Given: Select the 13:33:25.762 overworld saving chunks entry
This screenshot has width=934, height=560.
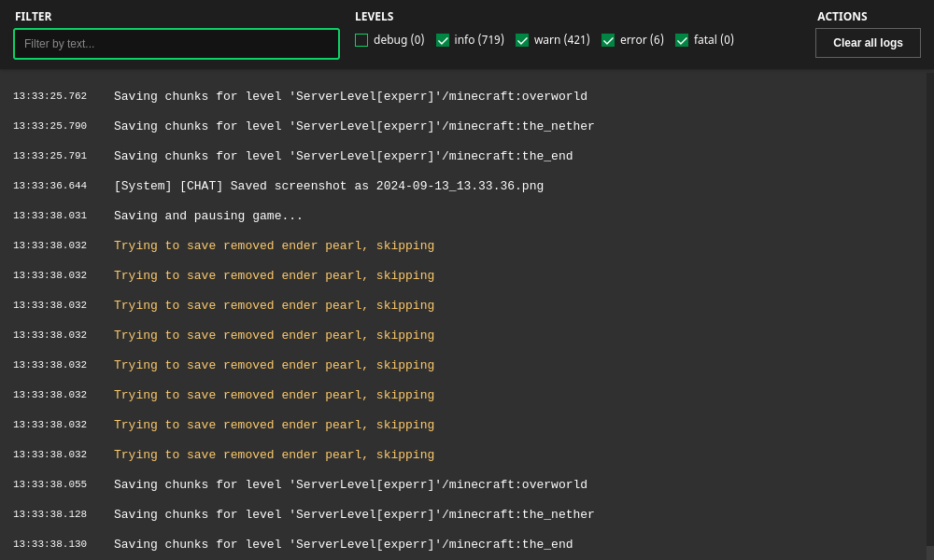Looking at the screenshot, I should 350,97.
